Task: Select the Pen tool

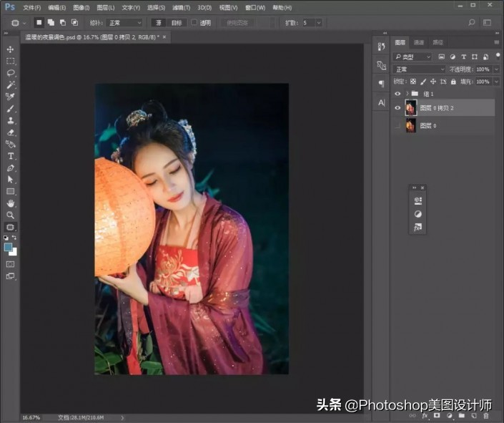Action: (x=10, y=168)
